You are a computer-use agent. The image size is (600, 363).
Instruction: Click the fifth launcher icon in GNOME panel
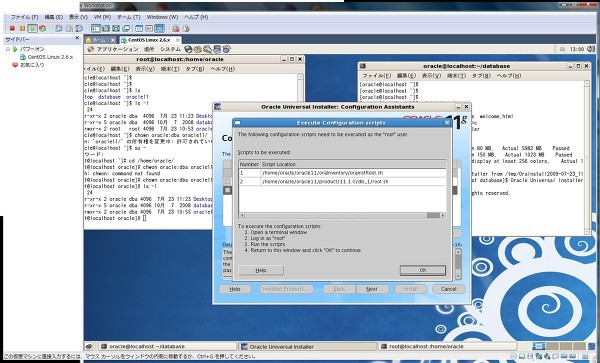coord(227,49)
